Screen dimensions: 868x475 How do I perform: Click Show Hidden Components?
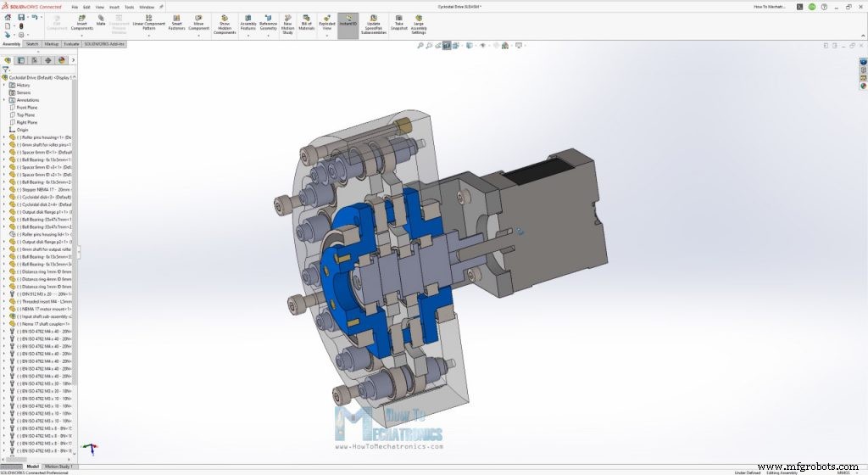click(225, 25)
